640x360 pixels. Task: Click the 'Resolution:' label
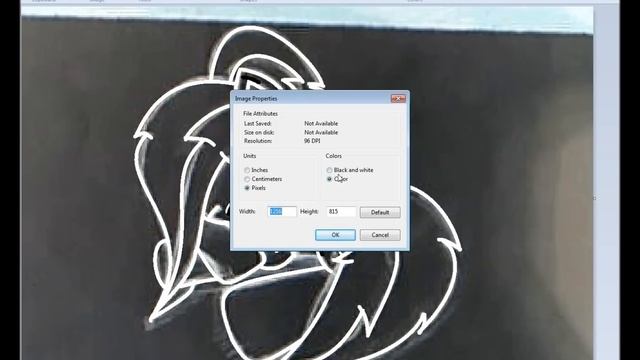258,141
